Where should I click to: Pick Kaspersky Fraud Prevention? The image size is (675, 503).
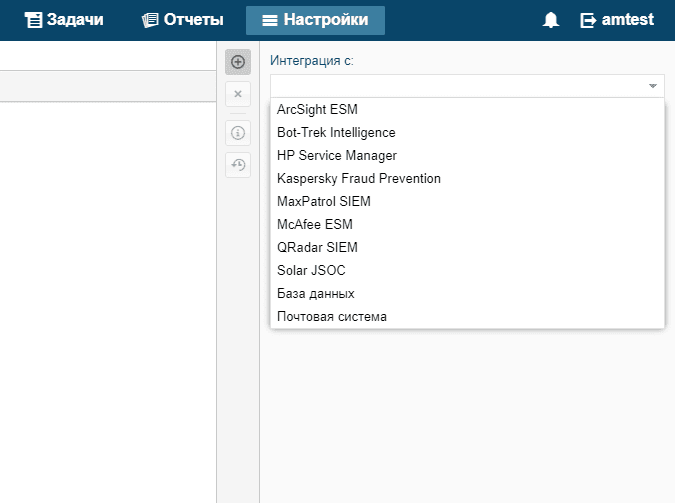click(359, 178)
